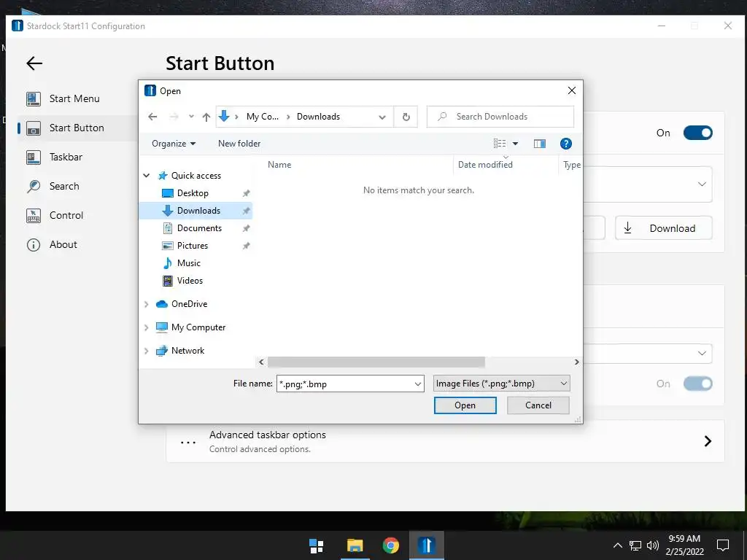Viewport: 747px width, 560px height.
Task: Go back in Start11 Configuration
Action: click(x=34, y=63)
